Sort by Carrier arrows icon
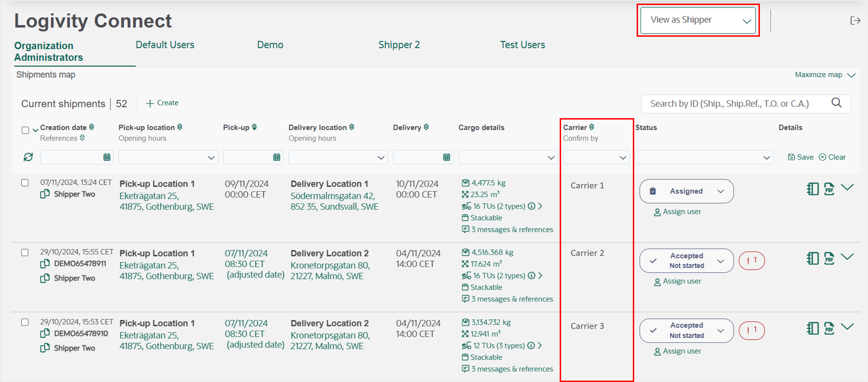 592,127
